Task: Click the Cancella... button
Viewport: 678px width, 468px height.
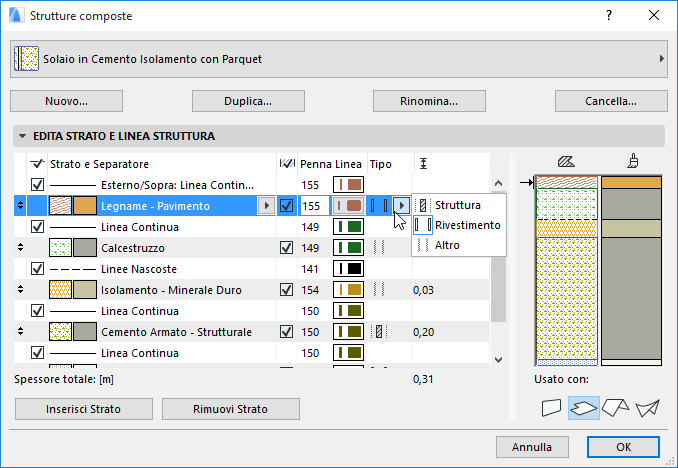Action: tap(611, 101)
